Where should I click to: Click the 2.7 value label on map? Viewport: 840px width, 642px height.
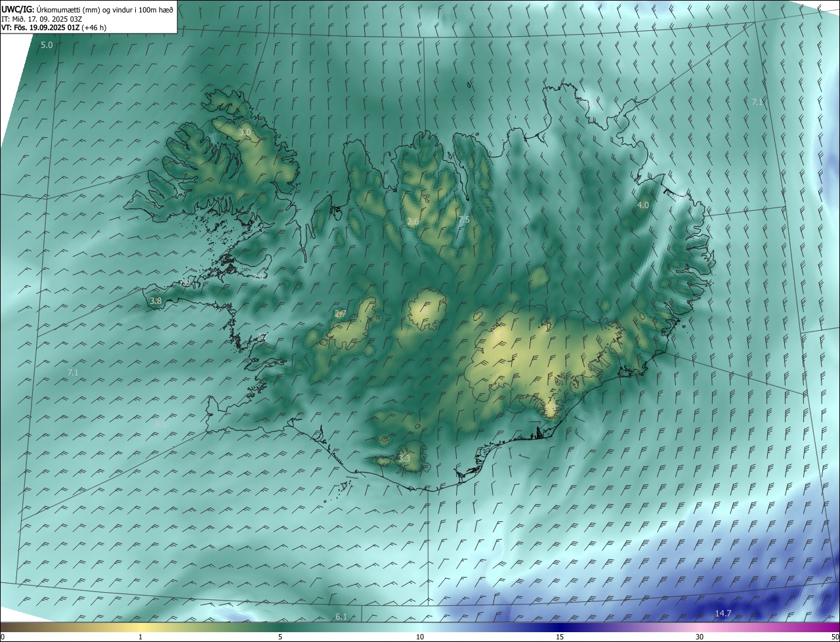coord(341,314)
